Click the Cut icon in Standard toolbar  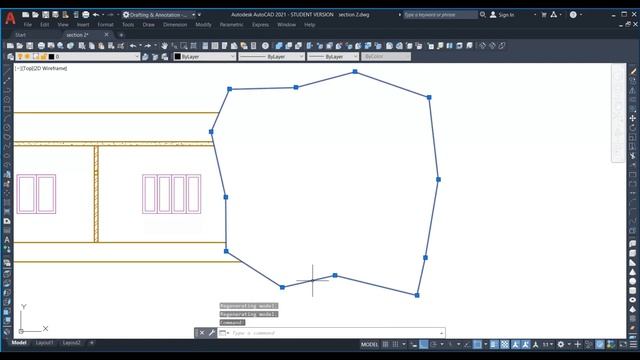pos(82,46)
